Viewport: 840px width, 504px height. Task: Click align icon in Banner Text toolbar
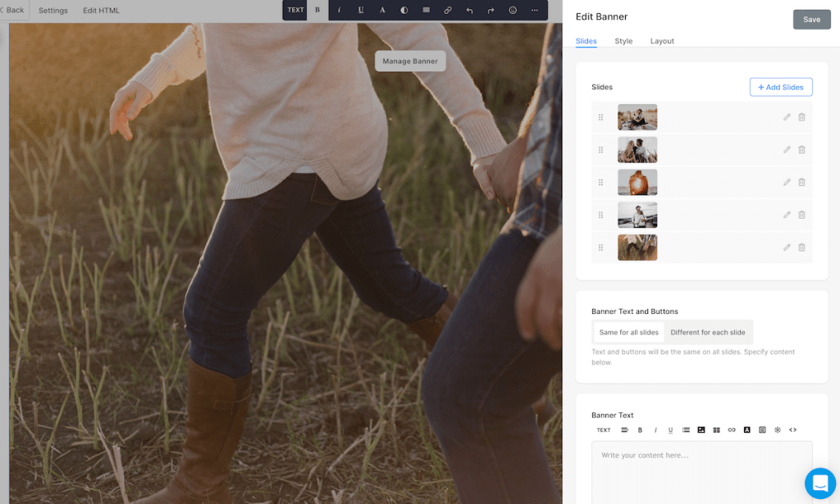(x=624, y=430)
